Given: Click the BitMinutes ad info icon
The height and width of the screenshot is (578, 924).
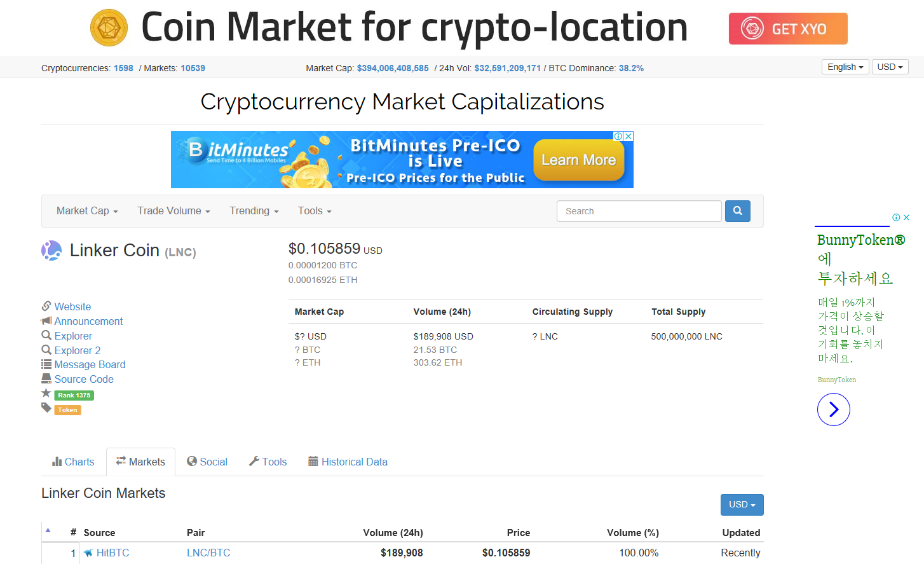Looking at the screenshot, I should click(x=618, y=136).
